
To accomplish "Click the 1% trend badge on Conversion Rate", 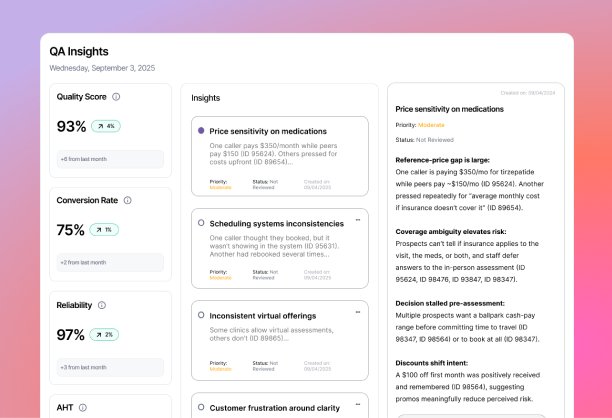I will (x=104, y=230).
